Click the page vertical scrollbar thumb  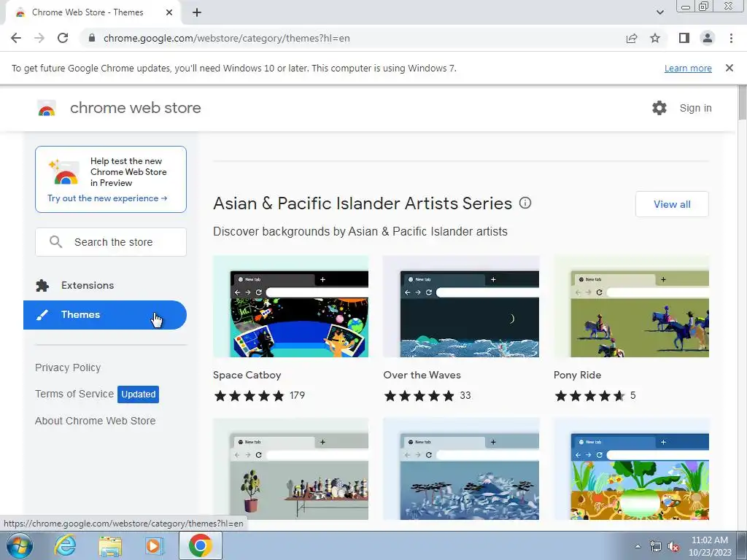[742, 102]
